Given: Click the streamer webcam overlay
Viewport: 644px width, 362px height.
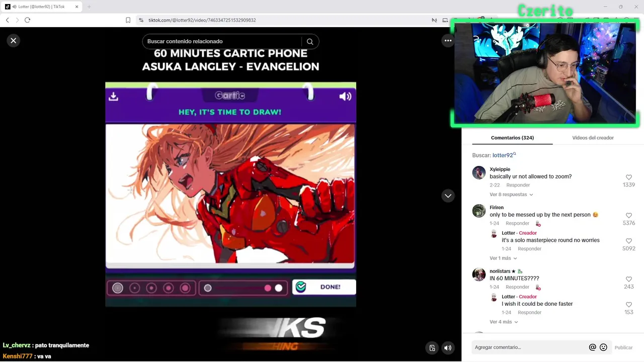Looking at the screenshot, I should point(545,73).
